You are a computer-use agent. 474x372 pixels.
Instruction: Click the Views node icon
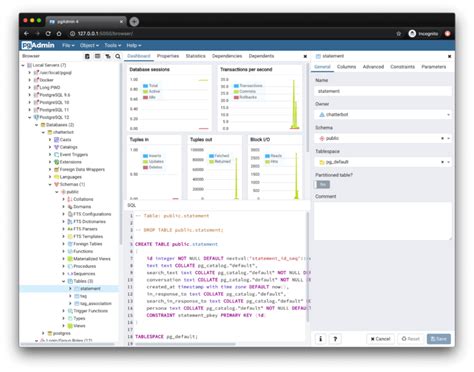70,326
